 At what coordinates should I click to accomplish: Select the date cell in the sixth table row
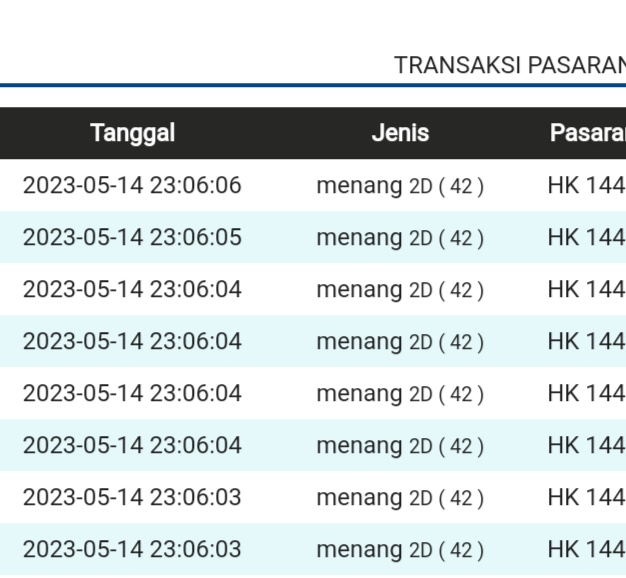132,446
